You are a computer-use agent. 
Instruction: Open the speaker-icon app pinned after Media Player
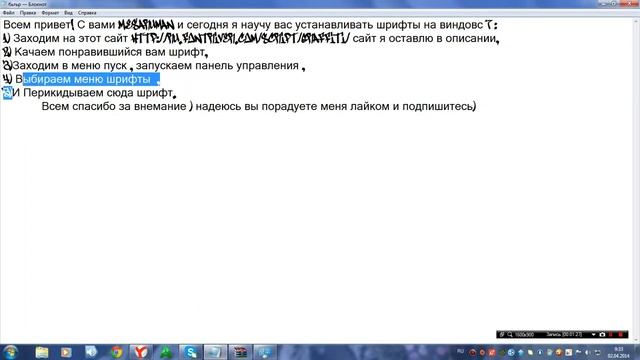tap(91, 352)
